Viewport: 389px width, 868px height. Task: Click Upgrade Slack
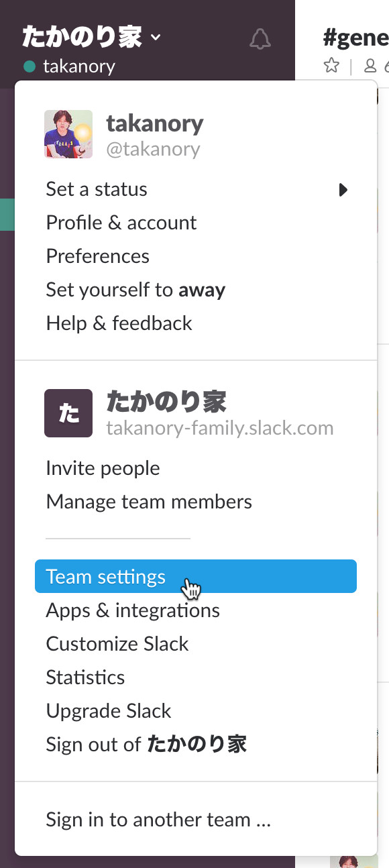[x=109, y=711]
